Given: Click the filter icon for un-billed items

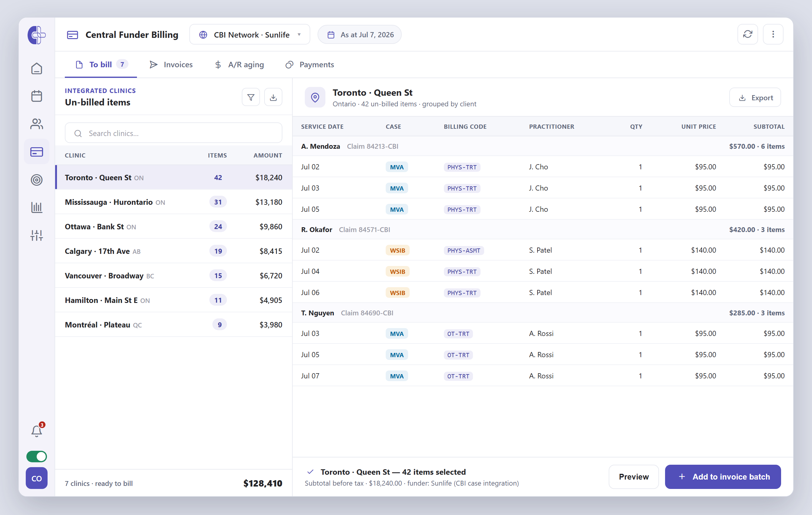Looking at the screenshot, I should click(251, 98).
